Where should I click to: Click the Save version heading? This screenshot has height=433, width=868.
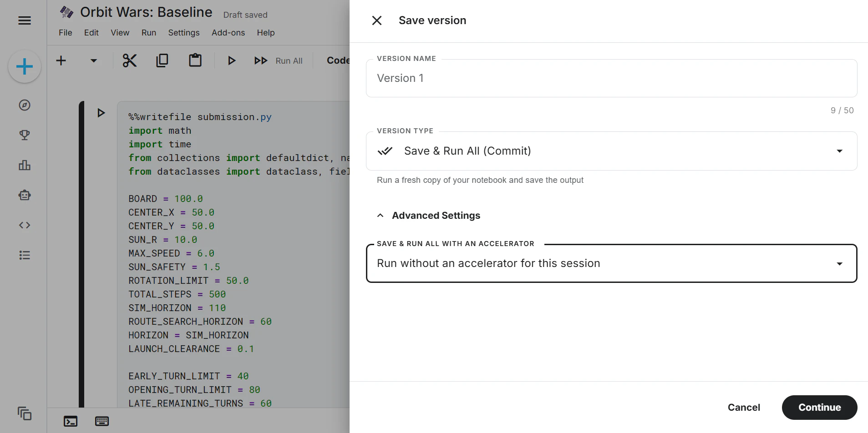click(432, 20)
